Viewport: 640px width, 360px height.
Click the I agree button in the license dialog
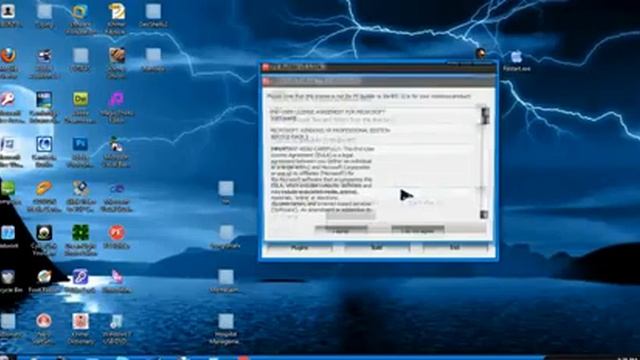pyautogui.click(x=341, y=230)
